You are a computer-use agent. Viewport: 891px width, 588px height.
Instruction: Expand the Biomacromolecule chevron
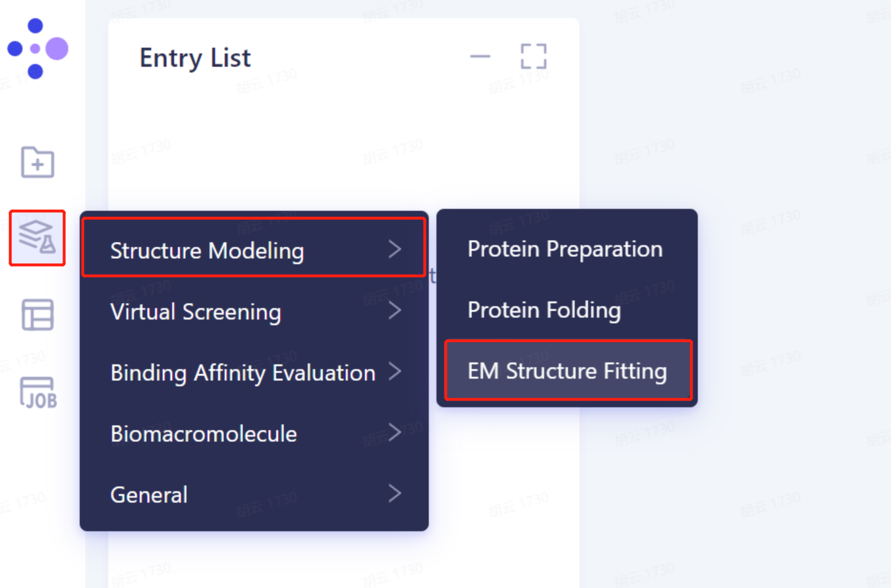[395, 433]
